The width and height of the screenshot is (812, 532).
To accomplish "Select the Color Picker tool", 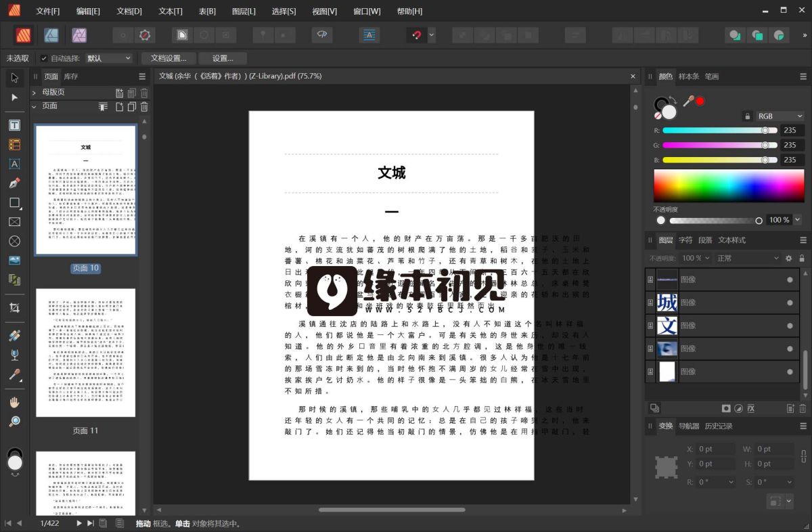I will tap(15, 374).
